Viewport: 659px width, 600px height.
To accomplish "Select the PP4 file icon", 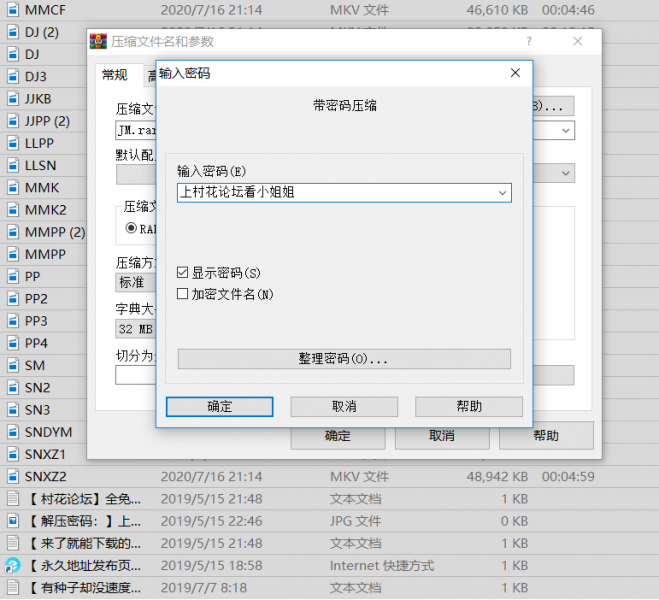I will click(13, 343).
